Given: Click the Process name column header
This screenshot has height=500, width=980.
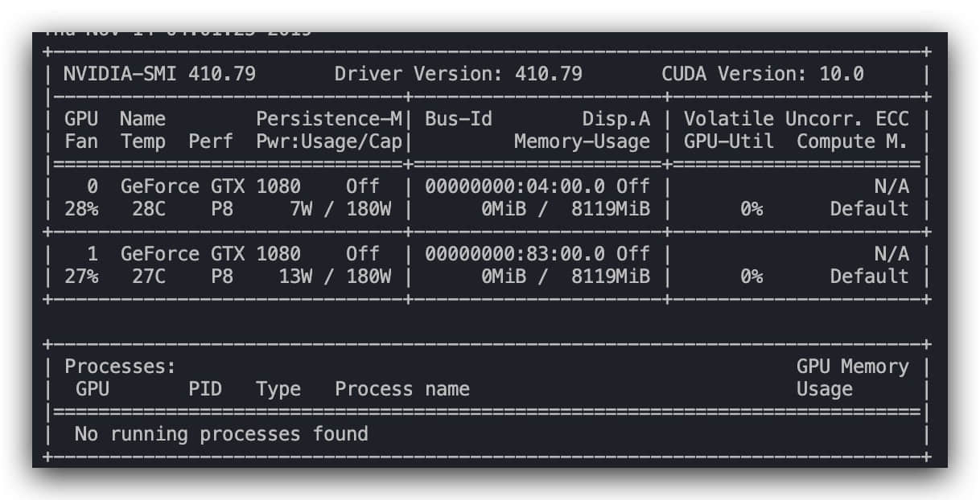Looking at the screenshot, I should click(402, 389).
